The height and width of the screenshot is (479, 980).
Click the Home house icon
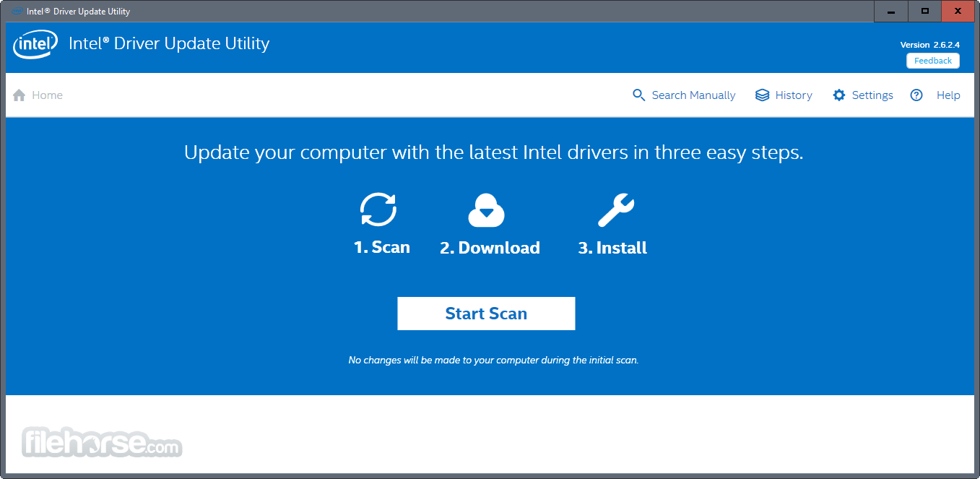point(19,95)
